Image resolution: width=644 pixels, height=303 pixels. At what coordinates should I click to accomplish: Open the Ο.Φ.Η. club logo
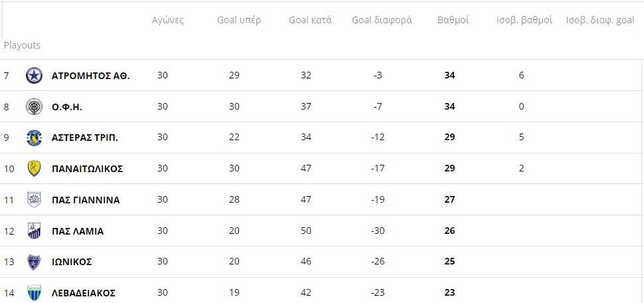coord(34,107)
